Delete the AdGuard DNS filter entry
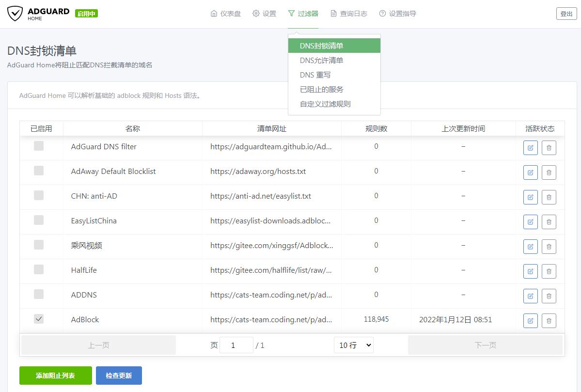The height and width of the screenshot is (392, 581). [549, 147]
